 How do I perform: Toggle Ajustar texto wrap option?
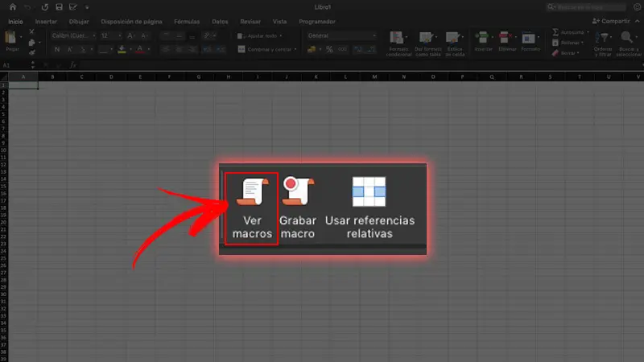259,36
